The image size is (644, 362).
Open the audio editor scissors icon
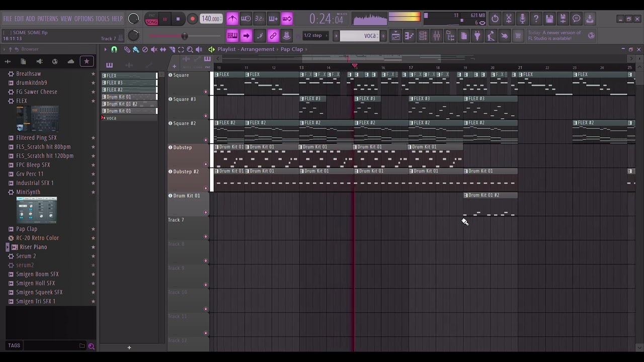[509, 19]
